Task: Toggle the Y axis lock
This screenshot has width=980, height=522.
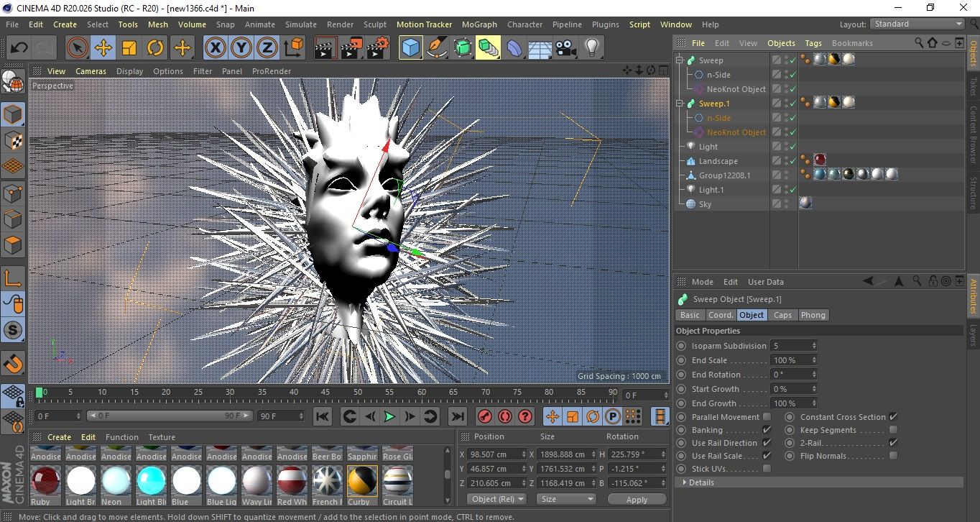Action: 241,48
